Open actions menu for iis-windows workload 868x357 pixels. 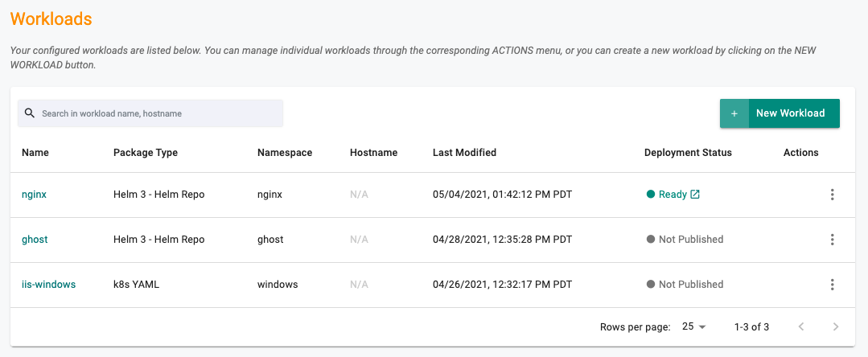pyautogui.click(x=832, y=285)
